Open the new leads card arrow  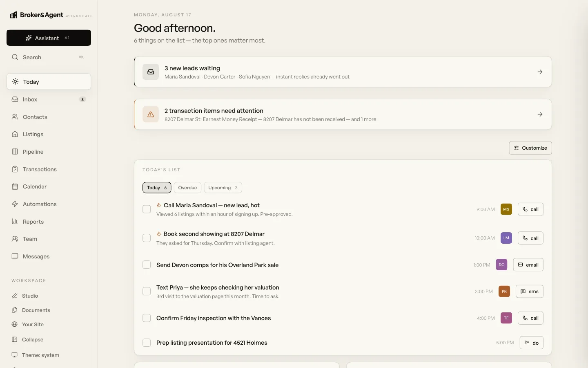coord(540,72)
